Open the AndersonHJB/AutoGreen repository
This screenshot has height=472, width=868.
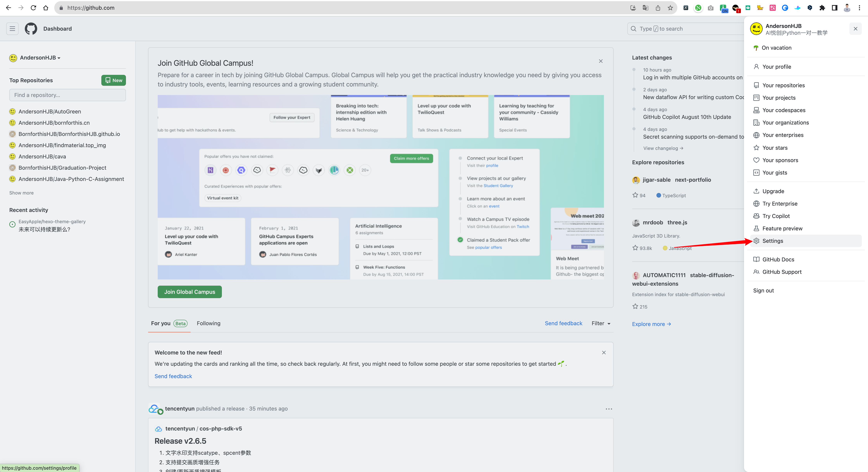50,112
